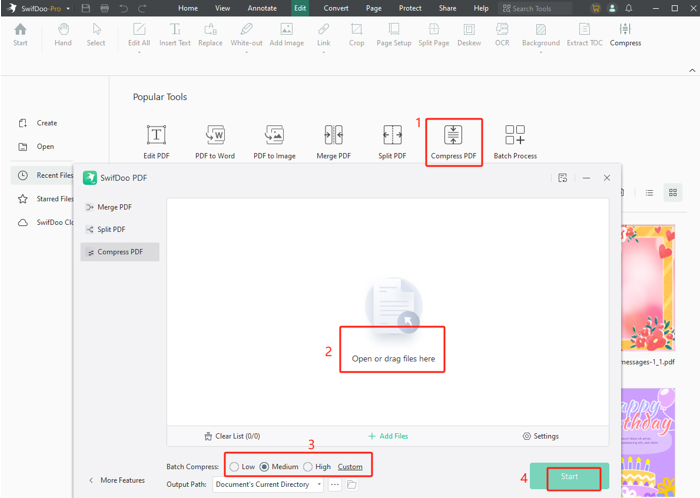Screen dimensions: 700x498
Task: Run the Deskew tool
Action: pyautogui.click(x=469, y=35)
